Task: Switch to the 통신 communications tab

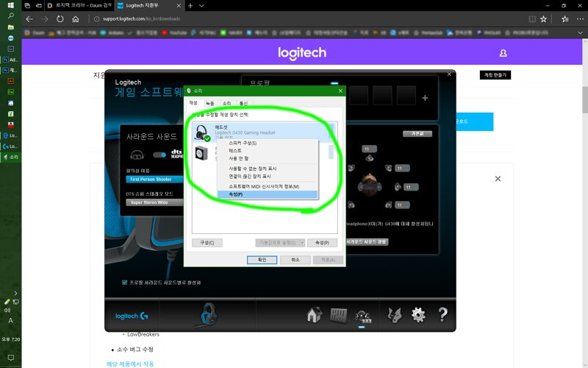Action: [x=243, y=103]
